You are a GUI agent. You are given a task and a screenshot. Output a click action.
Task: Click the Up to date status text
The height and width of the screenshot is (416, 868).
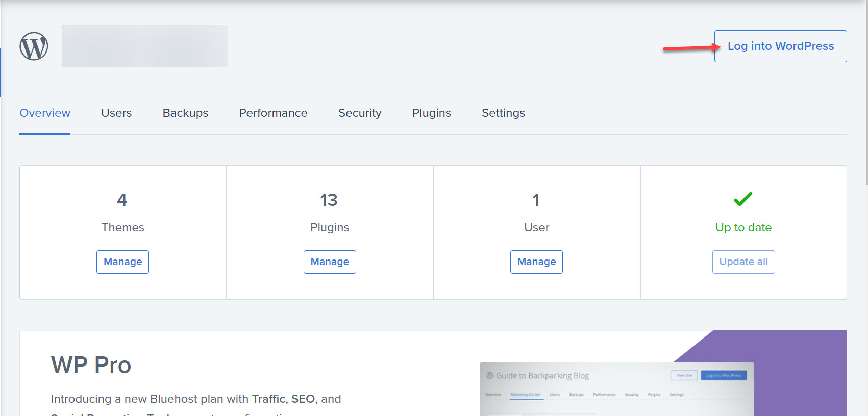[743, 227]
